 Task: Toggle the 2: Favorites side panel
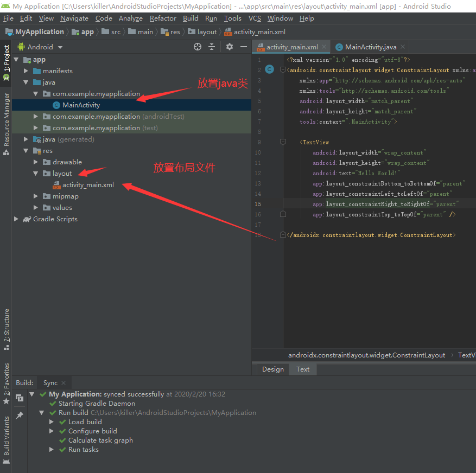click(6, 383)
